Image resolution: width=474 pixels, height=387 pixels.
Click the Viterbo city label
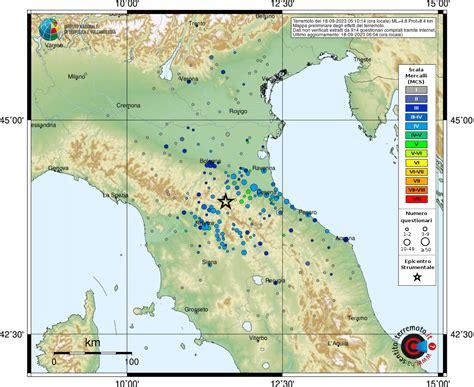pyautogui.click(x=258, y=338)
